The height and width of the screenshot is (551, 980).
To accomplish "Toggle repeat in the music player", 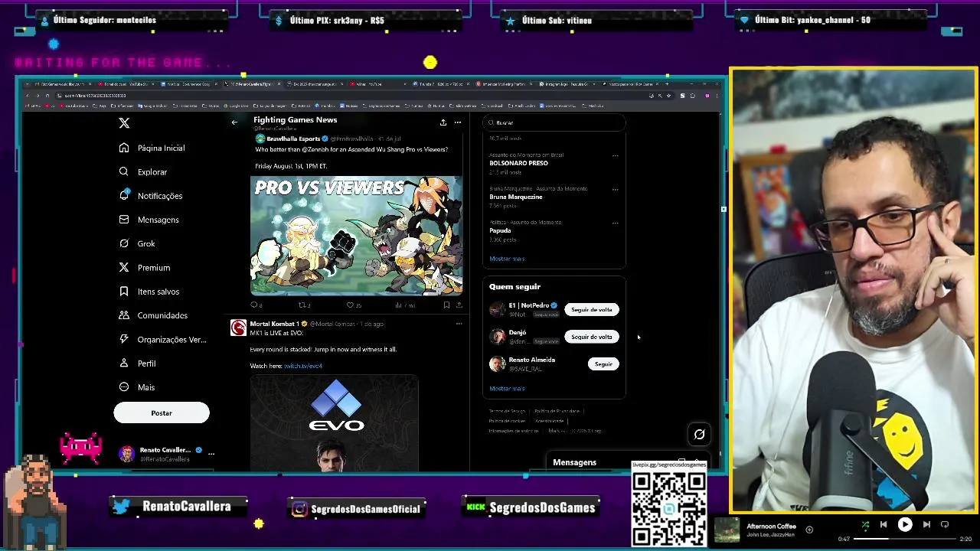I will 945,525.
